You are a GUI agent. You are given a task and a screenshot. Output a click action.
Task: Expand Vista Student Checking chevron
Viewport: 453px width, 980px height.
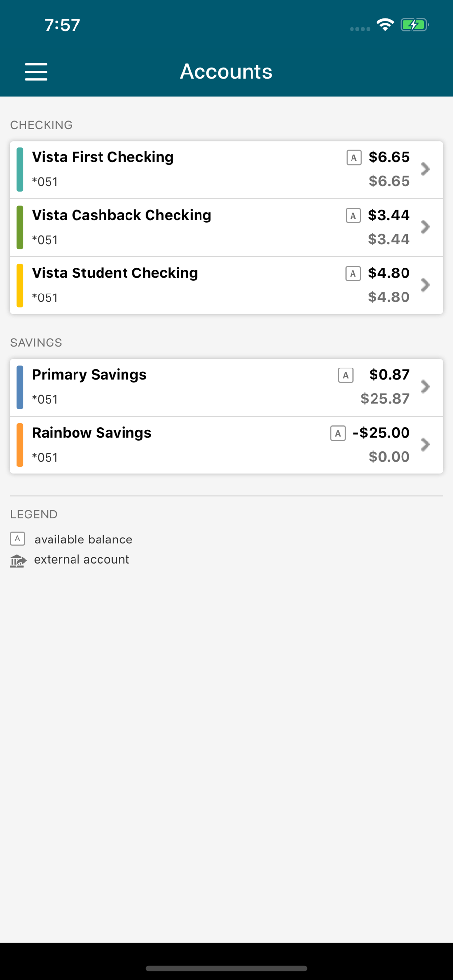click(426, 285)
